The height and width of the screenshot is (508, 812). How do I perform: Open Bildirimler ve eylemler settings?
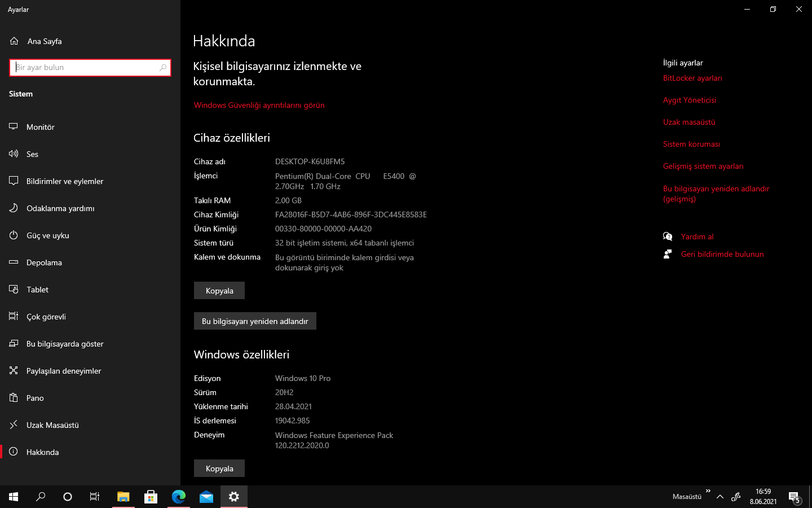click(65, 181)
